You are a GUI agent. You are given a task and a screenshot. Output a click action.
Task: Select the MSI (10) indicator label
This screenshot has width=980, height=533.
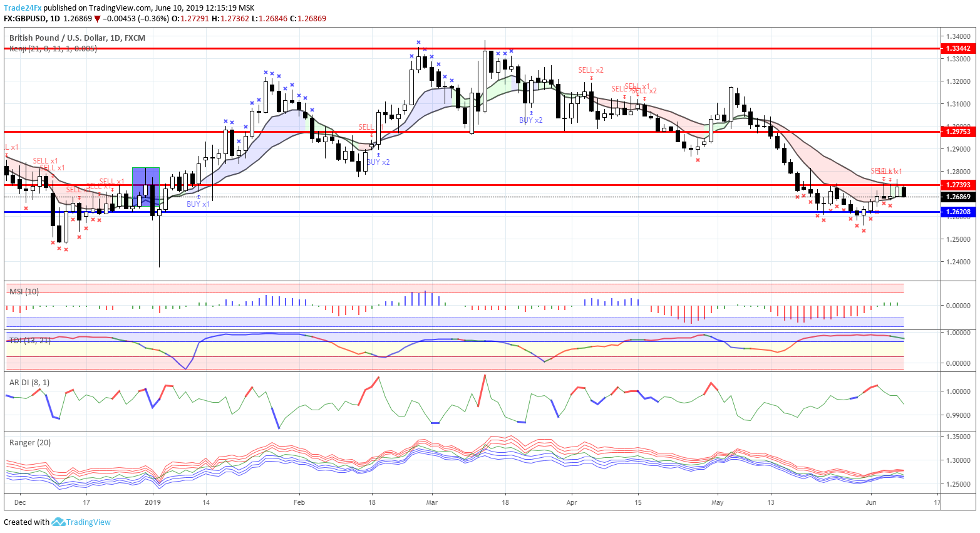point(24,292)
